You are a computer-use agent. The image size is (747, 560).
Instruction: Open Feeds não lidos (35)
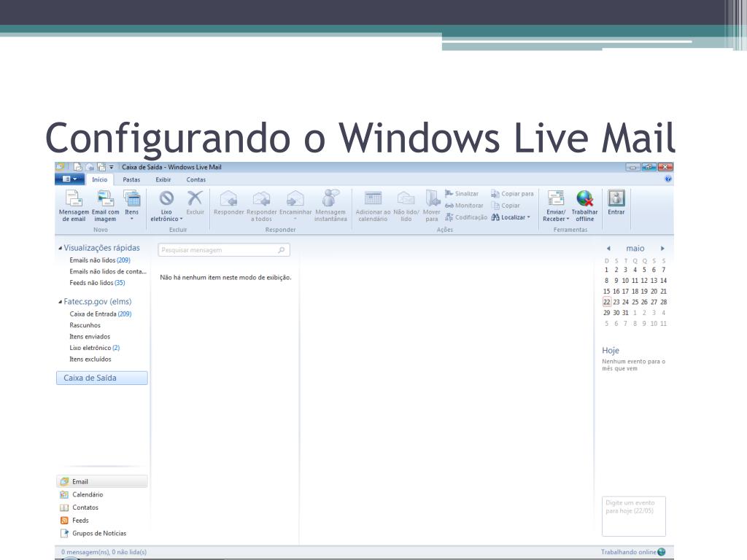pyautogui.click(x=97, y=283)
